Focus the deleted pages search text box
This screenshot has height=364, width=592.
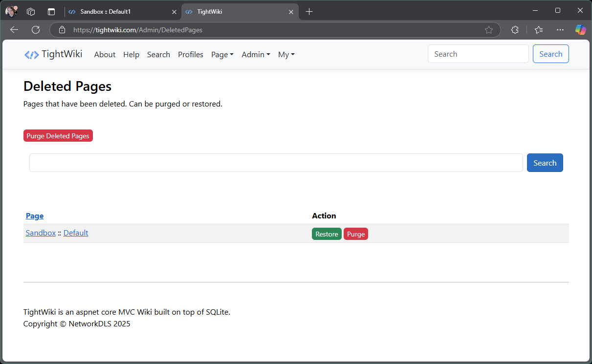[x=276, y=163]
